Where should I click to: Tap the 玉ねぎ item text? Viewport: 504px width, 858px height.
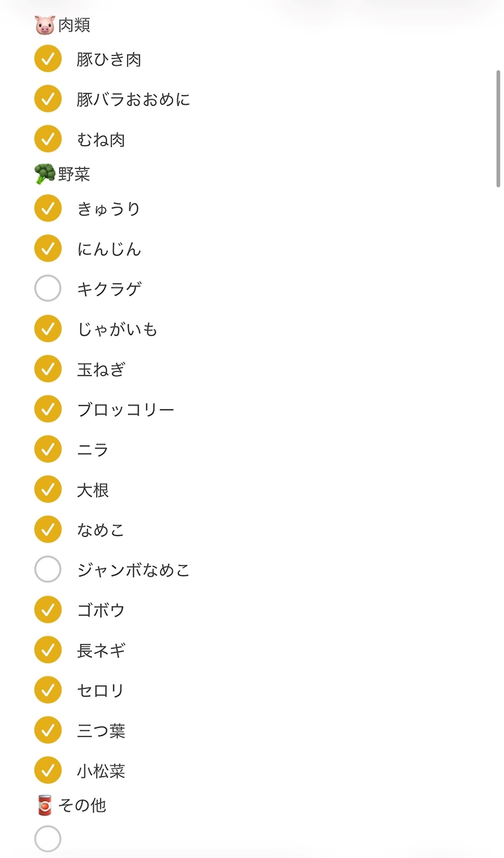coord(101,369)
